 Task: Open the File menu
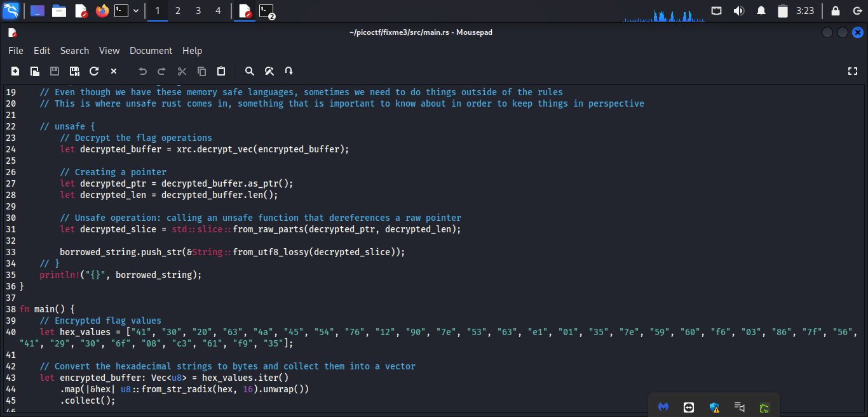tap(16, 51)
